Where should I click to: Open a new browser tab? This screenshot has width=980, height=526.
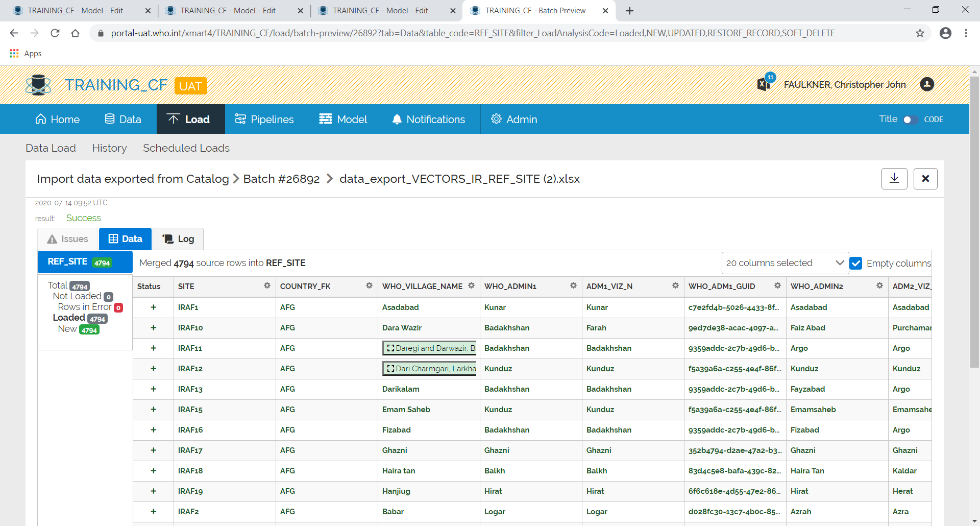click(630, 11)
